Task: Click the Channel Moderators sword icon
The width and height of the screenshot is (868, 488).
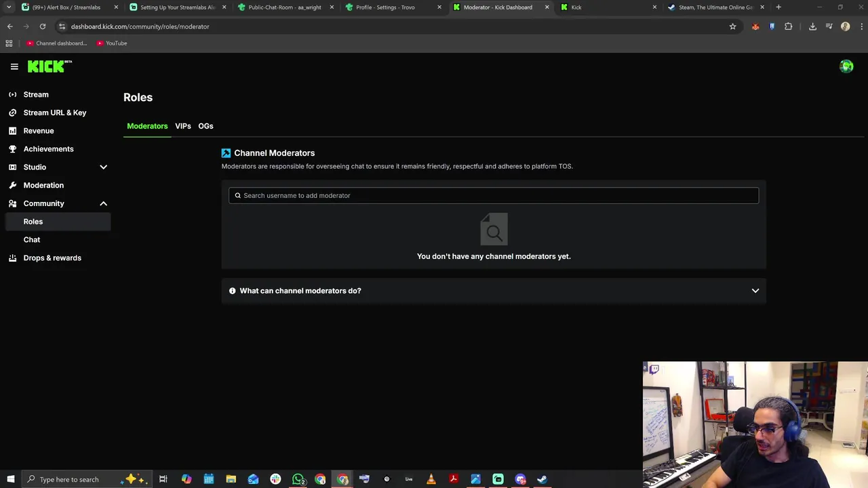Action: [226, 153]
